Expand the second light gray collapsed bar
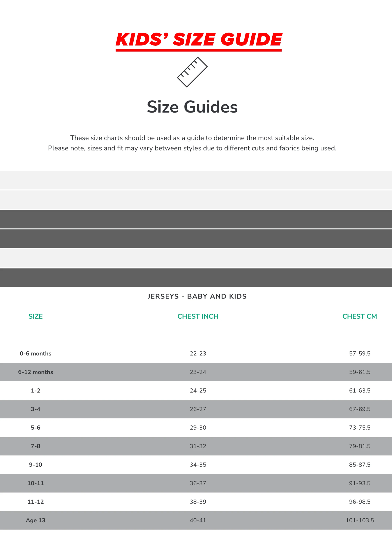Screen dimensions: 392x558 [196, 200]
